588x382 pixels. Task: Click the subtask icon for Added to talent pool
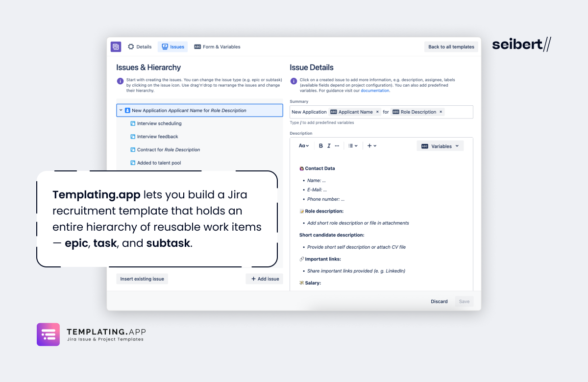(x=133, y=163)
